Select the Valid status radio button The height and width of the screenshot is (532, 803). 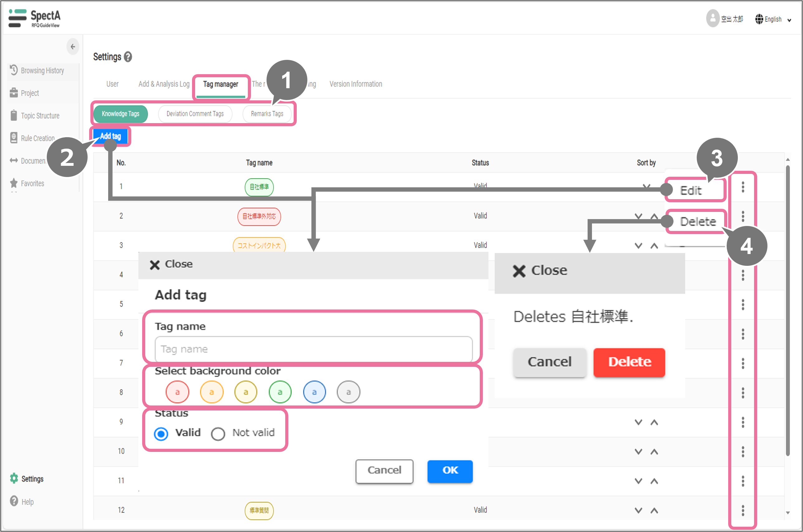[161, 434]
